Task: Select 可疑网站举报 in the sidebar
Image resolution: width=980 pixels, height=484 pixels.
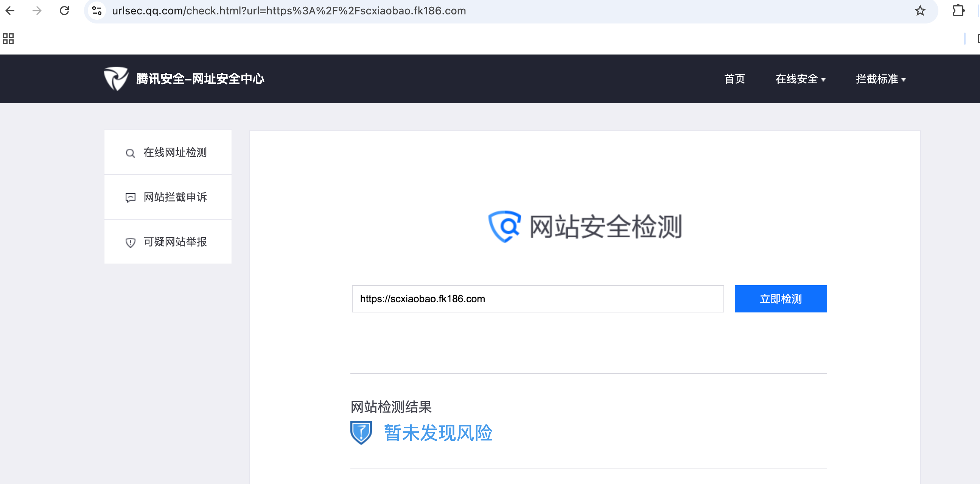Action: pyautogui.click(x=175, y=241)
